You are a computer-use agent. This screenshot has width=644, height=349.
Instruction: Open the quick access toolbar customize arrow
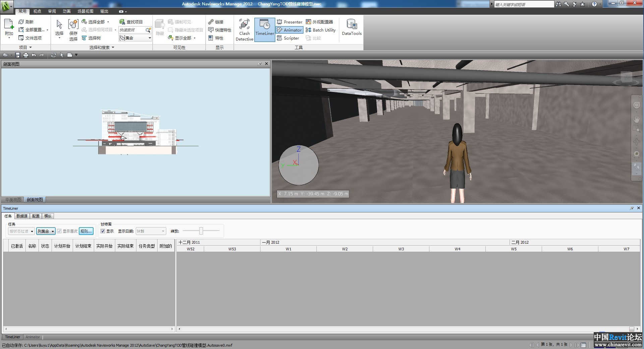click(76, 55)
